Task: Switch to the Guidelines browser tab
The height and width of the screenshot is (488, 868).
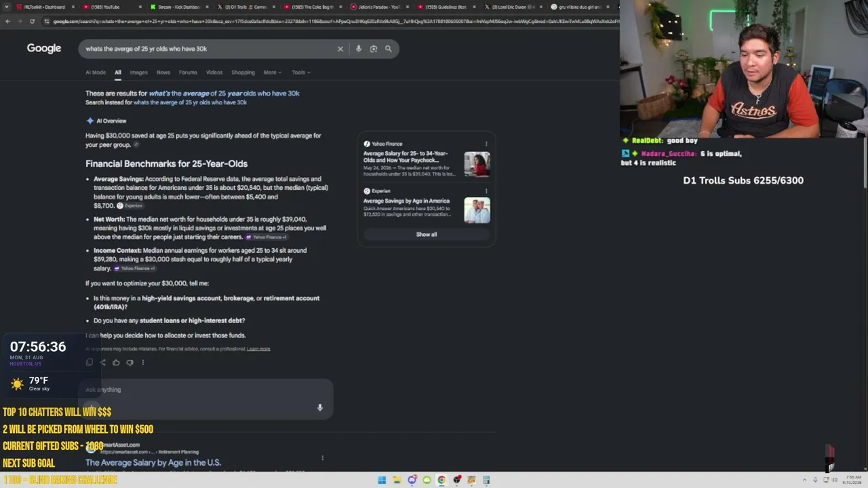Action: (x=446, y=7)
